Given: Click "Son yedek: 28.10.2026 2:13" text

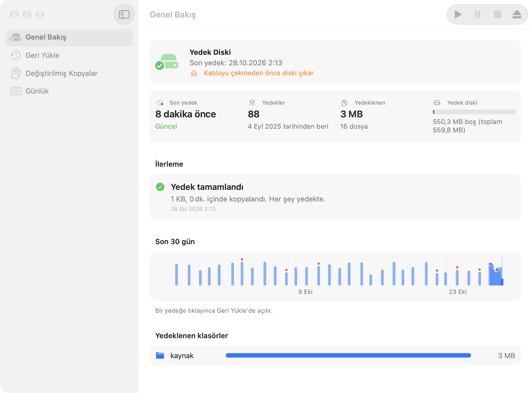Looking at the screenshot, I should [236, 63].
